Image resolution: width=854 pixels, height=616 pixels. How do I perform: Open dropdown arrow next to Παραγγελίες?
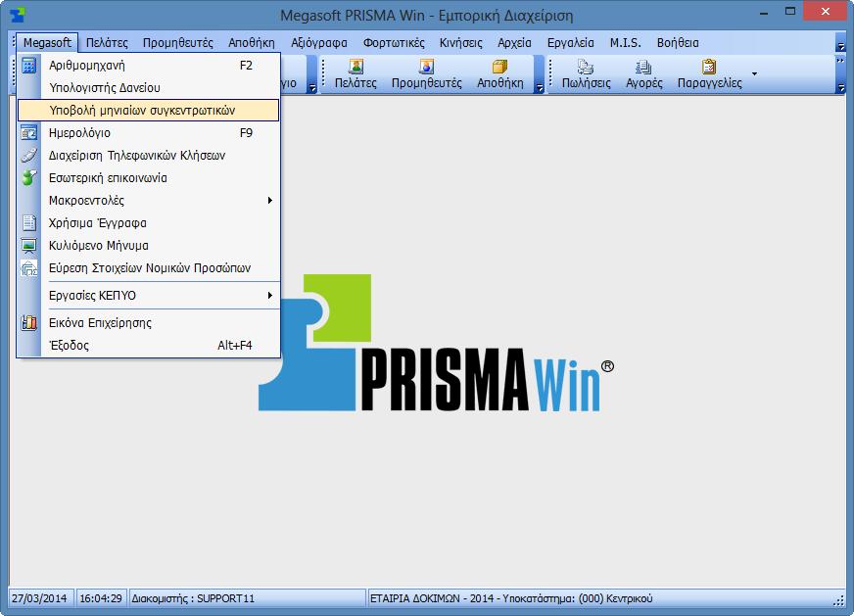pos(754,74)
